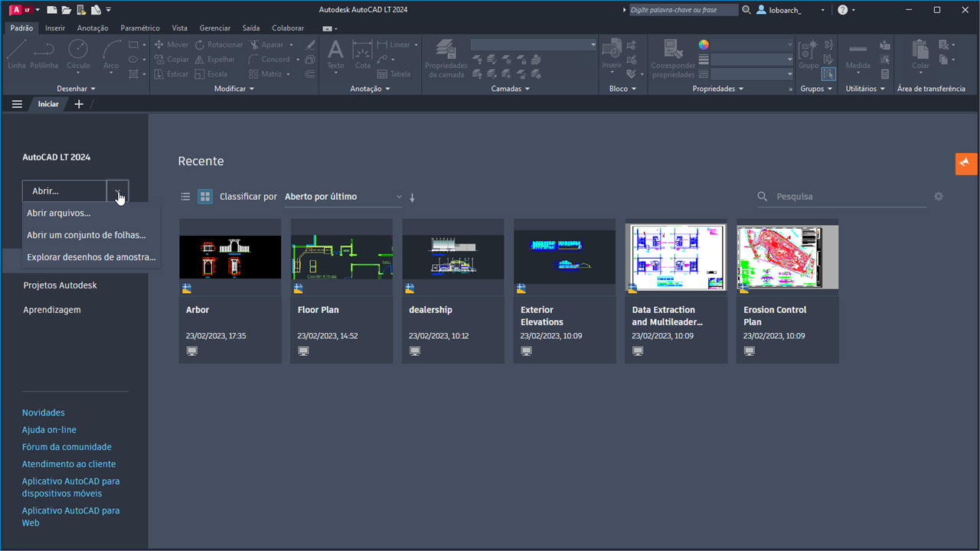Image resolution: width=980 pixels, height=551 pixels.
Task: Expand the Propriedades panel
Action: pyautogui.click(x=718, y=89)
